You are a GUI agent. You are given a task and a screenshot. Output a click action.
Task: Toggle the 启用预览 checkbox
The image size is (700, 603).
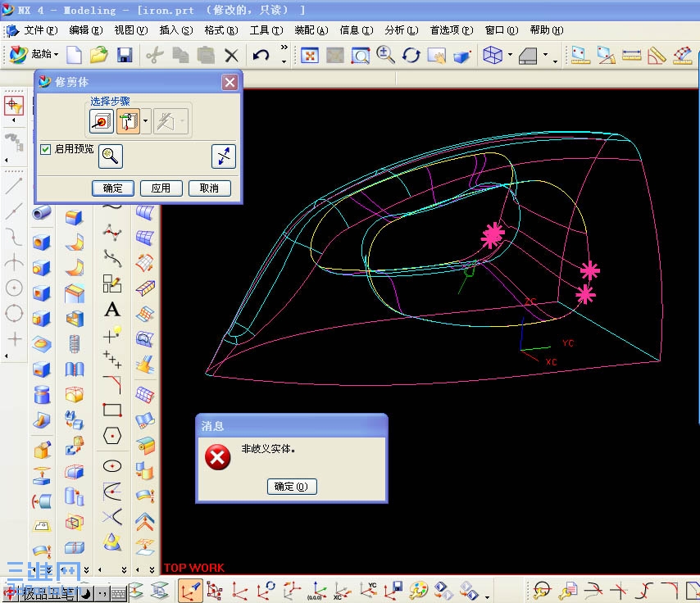(x=46, y=149)
